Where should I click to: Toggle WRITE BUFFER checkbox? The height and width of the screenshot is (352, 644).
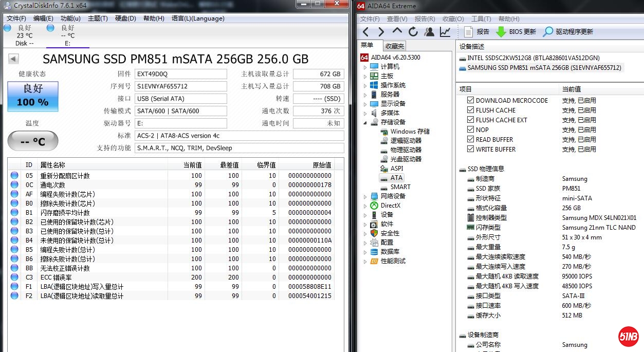470,150
